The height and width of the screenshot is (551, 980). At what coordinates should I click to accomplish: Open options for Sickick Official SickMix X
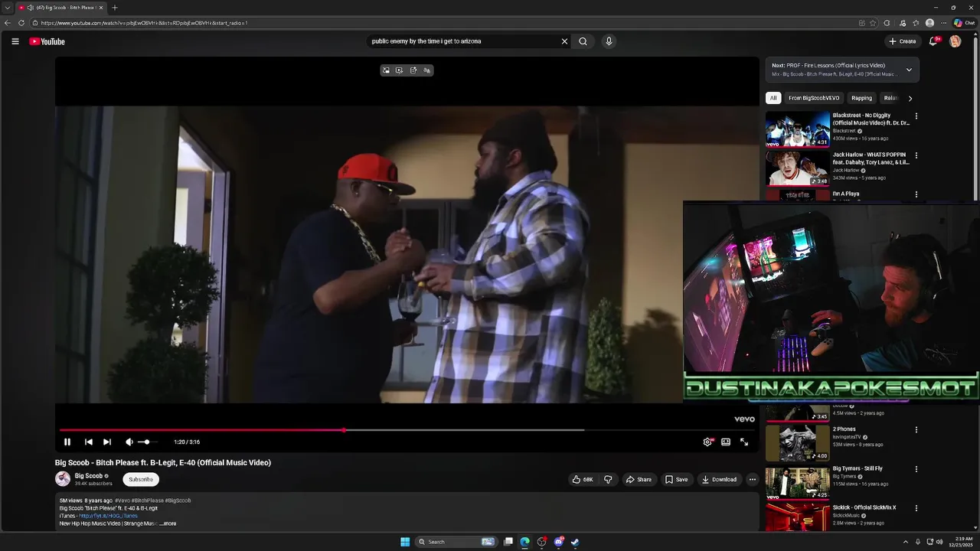pyautogui.click(x=916, y=508)
